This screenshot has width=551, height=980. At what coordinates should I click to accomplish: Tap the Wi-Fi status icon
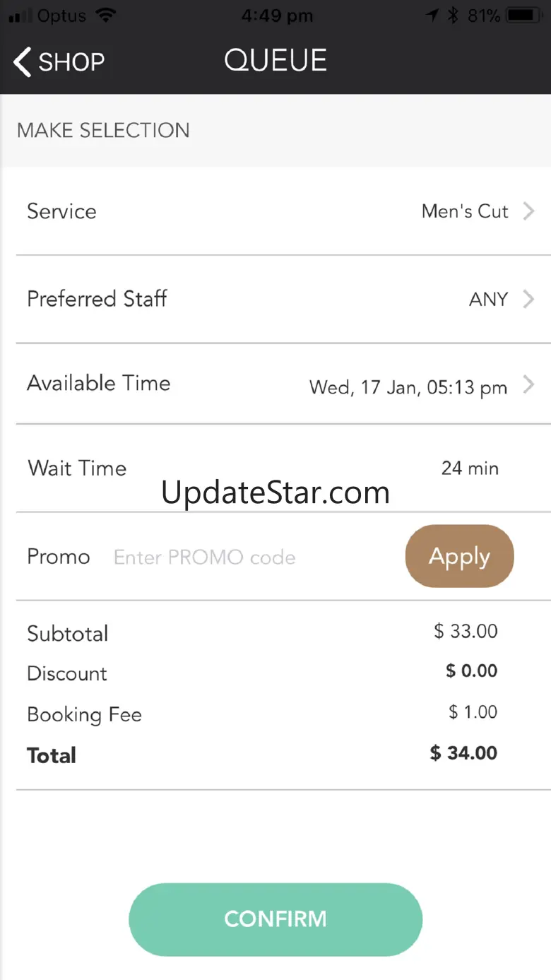(x=106, y=16)
